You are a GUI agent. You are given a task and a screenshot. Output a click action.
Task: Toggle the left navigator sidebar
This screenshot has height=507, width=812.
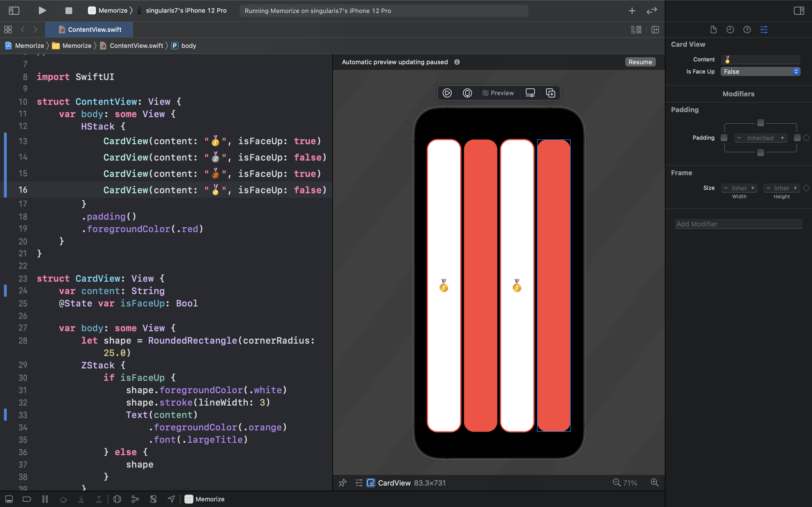click(x=14, y=10)
